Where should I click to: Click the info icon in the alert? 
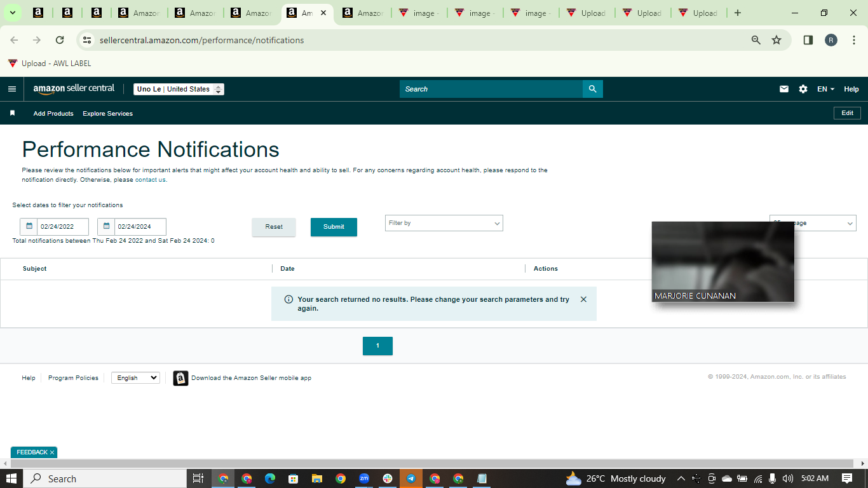click(288, 299)
